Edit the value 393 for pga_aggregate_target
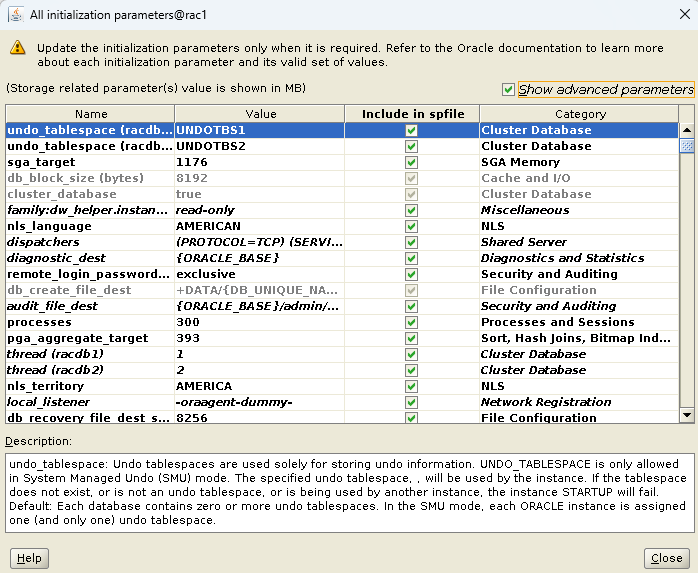 pos(260,339)
